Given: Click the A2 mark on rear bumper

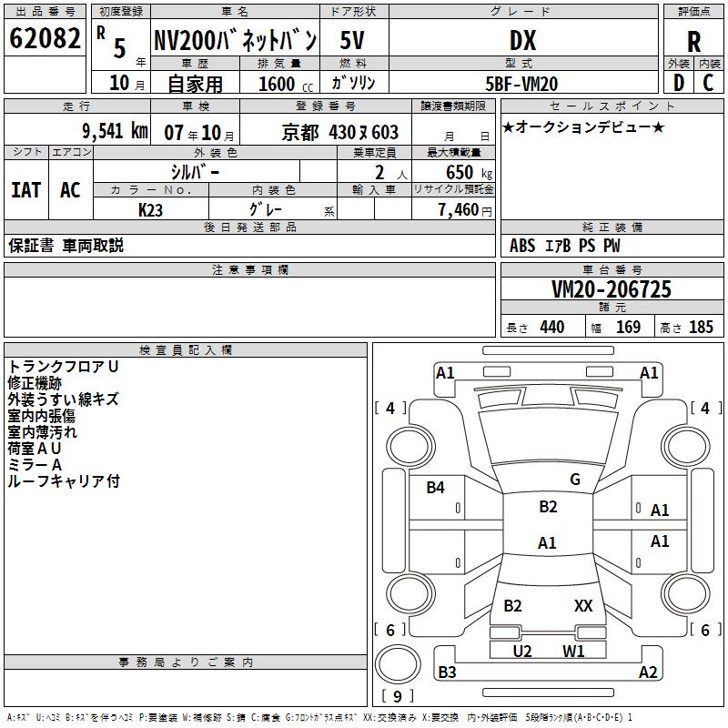Looking at the screenshot, I should click(648, 672).
